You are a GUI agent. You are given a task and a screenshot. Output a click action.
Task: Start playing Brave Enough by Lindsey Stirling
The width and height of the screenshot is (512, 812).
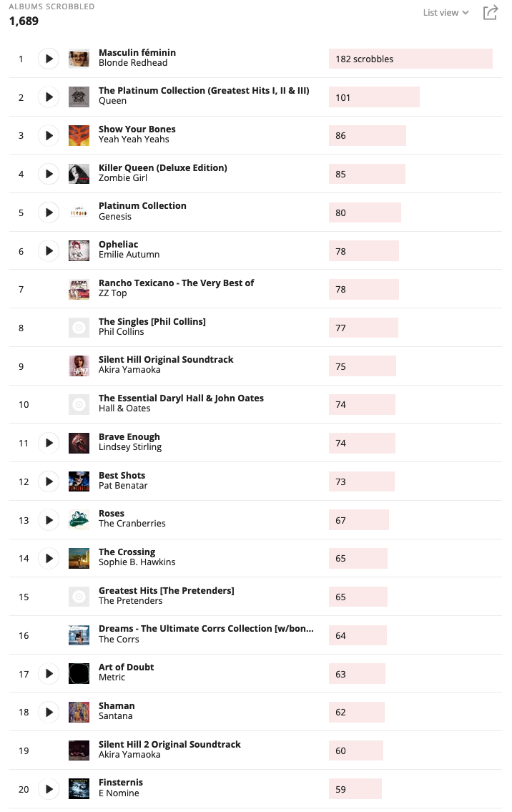point(49,443)
